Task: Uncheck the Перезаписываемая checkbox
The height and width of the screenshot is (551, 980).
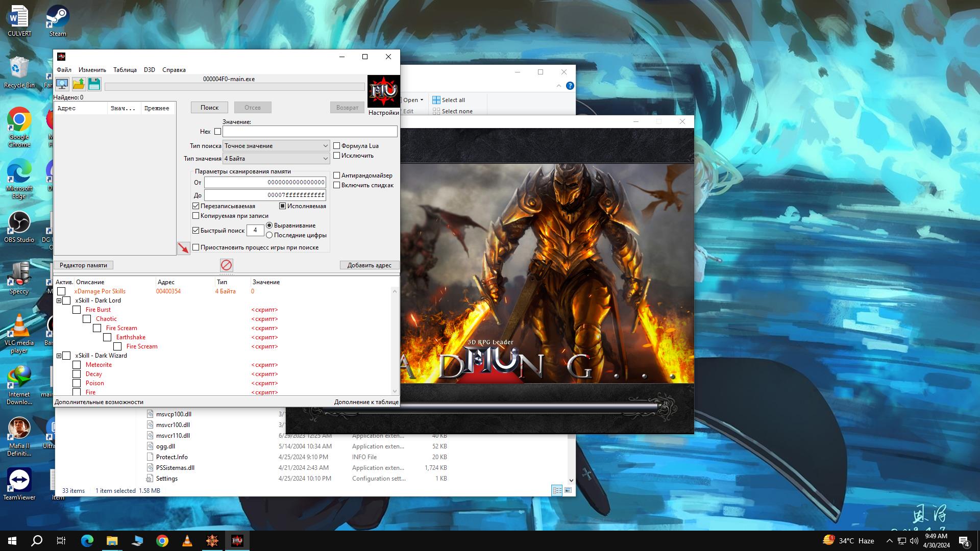Action: [195, 206]
